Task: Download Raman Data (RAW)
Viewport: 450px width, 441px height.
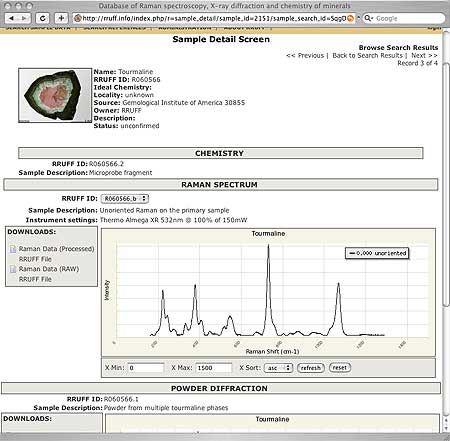Action: click(x=49, y=269)
